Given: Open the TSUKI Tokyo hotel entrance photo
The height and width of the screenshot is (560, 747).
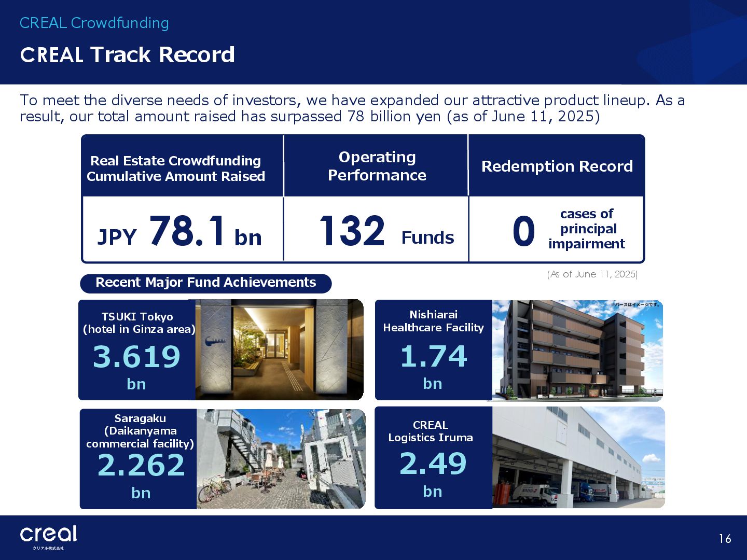Looking at the screenshot, I should point(279,349).
